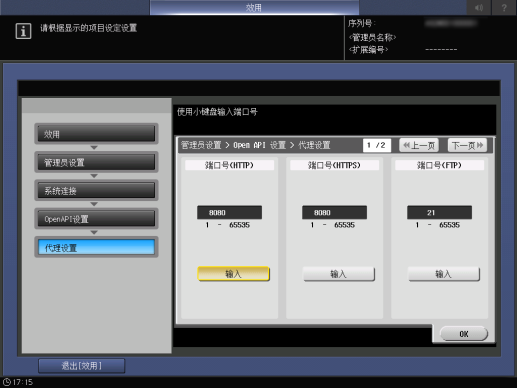This screenshot has height=388, width=517.
Task: Open the help question mark icon
Action: (x=504, y=7)
